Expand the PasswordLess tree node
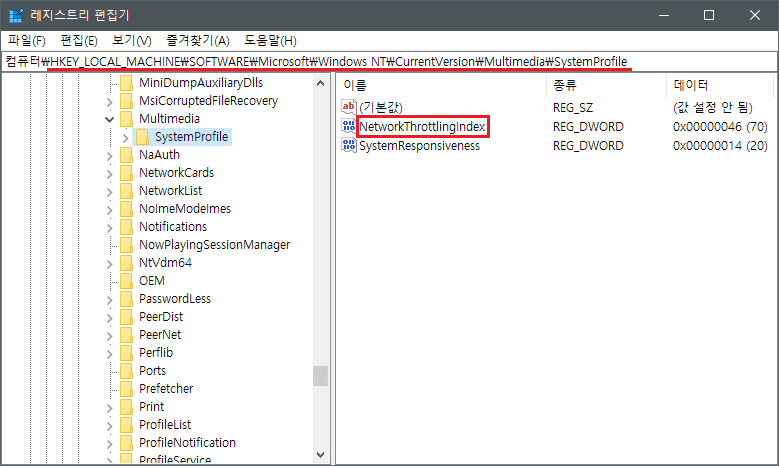This screenshot has width=779, height=466. [x=110, y=300]
